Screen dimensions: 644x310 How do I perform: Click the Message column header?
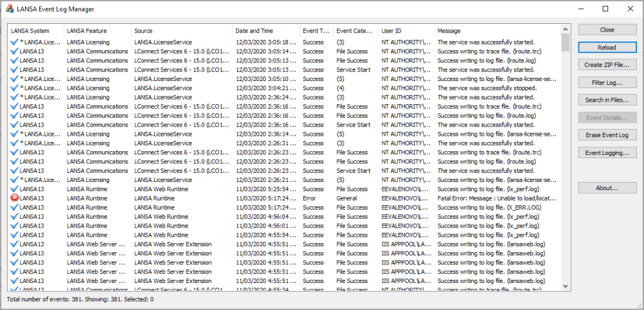pos(497,31)
